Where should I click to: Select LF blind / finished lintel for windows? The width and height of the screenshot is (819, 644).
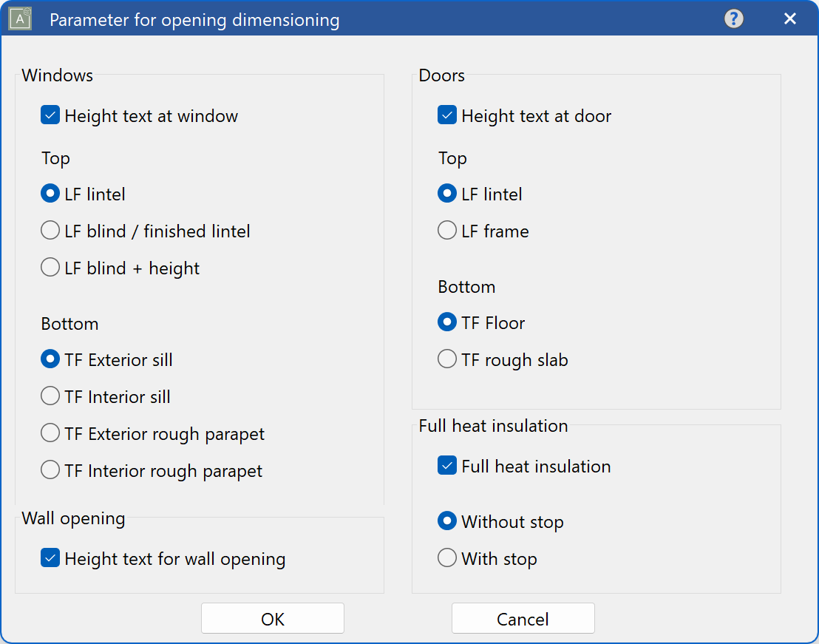pos(50,230)
